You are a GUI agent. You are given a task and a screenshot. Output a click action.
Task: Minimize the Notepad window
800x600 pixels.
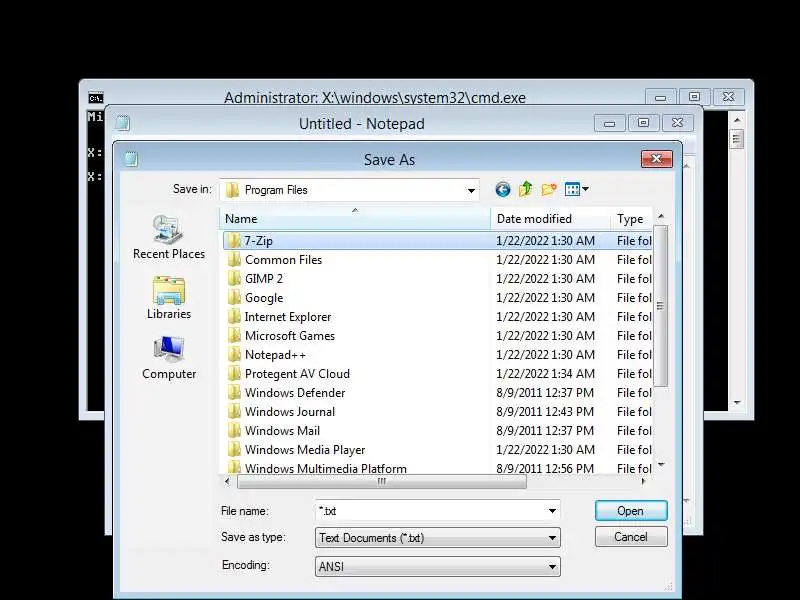coord(610,123)
